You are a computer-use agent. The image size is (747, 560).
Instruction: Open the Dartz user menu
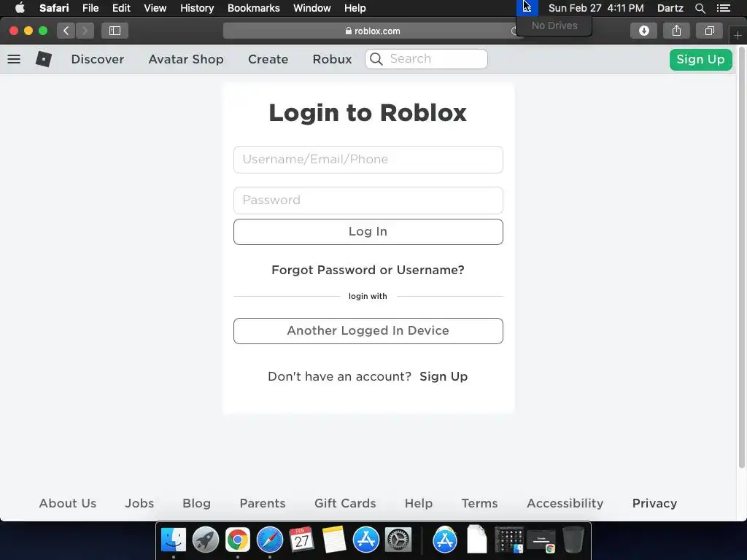(x=670, y=8)
